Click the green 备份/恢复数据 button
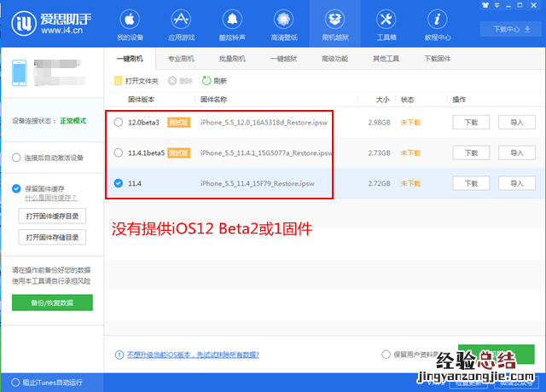 pyautogui.click(x=52, y=303)
